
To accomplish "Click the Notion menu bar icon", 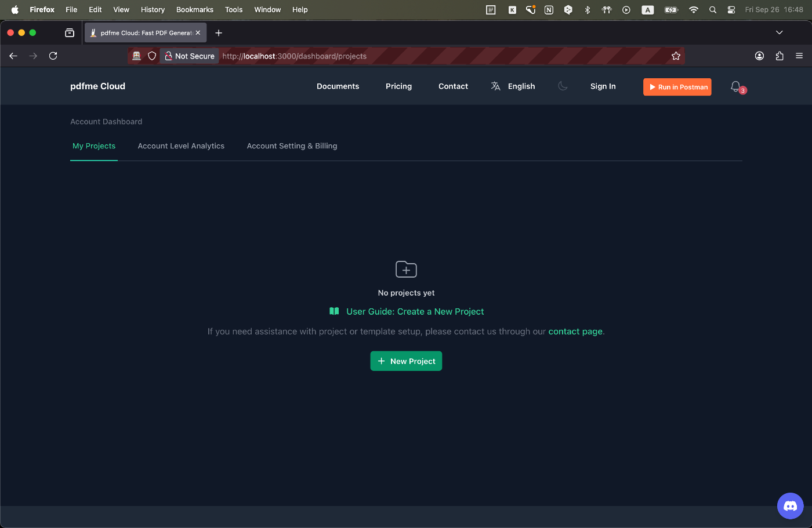I will click(549, 10).
